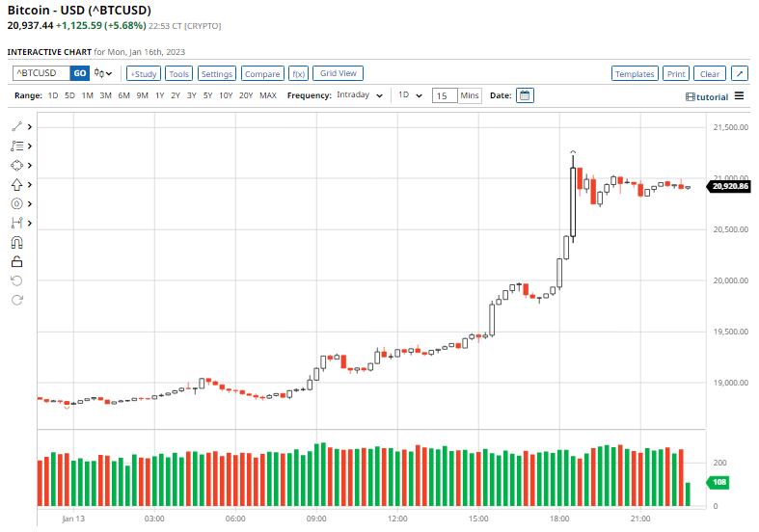Viewport: 759px width, 532px height.
Task: Open the chart type candlestick dropdown
Action: [x=103, y=73]
